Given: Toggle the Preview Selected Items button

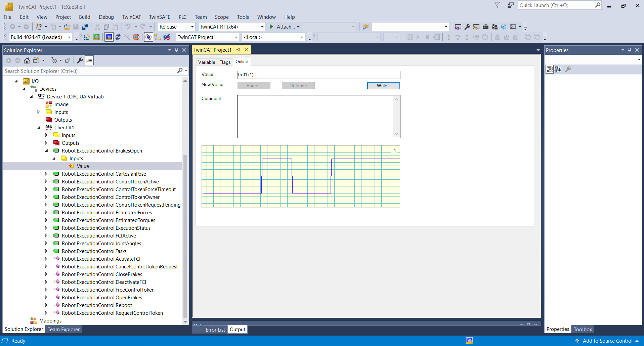Looking at the screenshot, I should [x=89, y=60].
